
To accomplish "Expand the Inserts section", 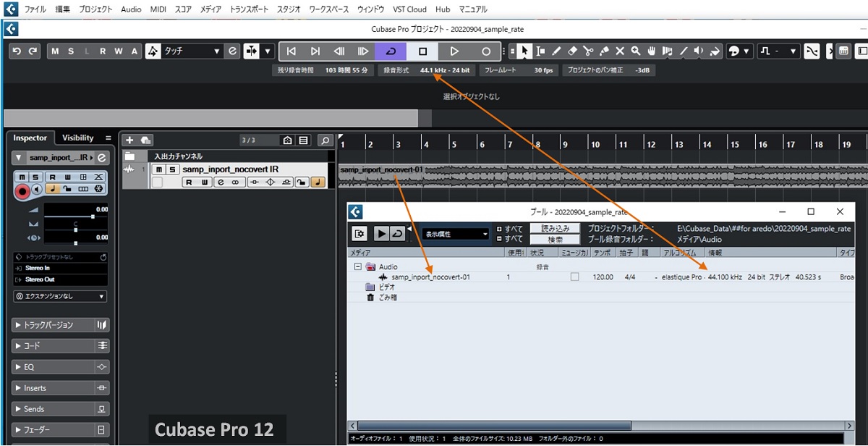I will point(61,388).
